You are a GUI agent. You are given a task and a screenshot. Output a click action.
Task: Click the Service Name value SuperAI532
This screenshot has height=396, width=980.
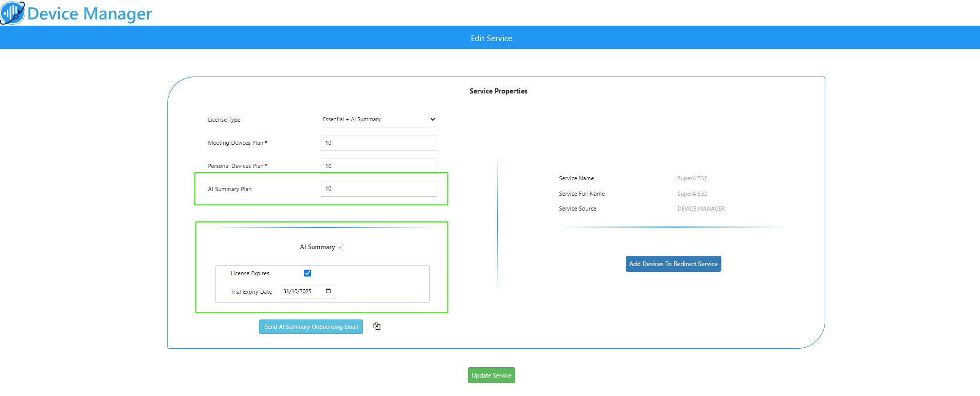692,178
